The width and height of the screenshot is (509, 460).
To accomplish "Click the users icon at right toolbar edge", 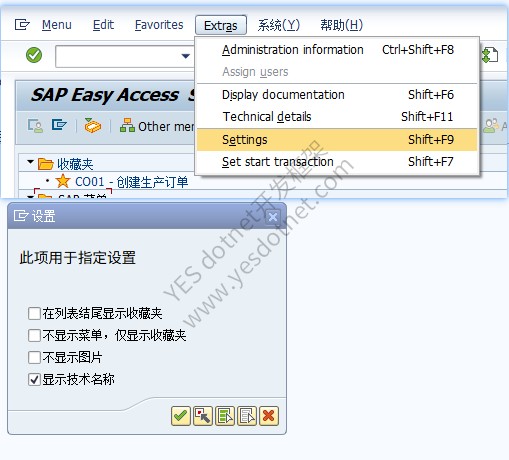I will click(x=491, y=126).
